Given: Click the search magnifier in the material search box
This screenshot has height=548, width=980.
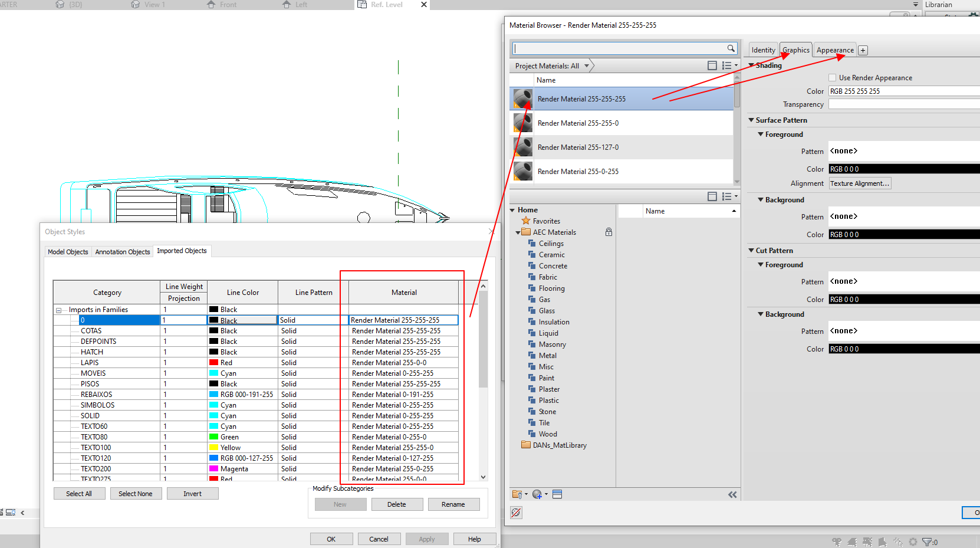Looking at the screenshot, I should pos(731,48).
